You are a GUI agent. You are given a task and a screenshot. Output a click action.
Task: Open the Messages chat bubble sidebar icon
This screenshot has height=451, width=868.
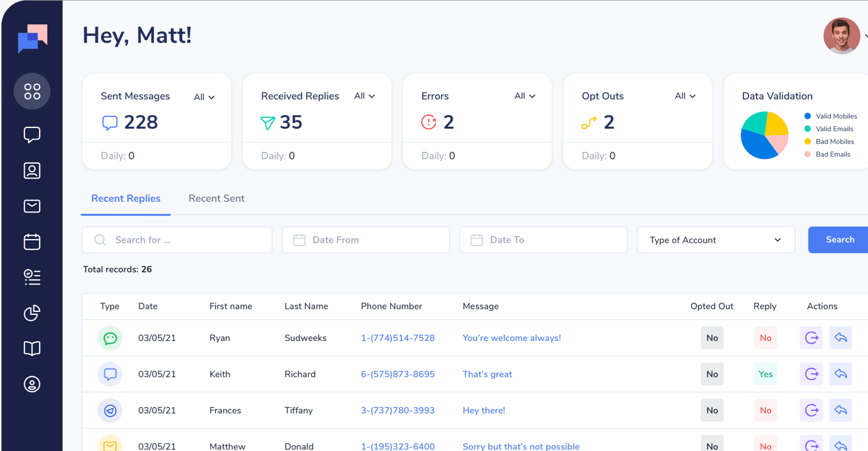[x=32, y=134]
